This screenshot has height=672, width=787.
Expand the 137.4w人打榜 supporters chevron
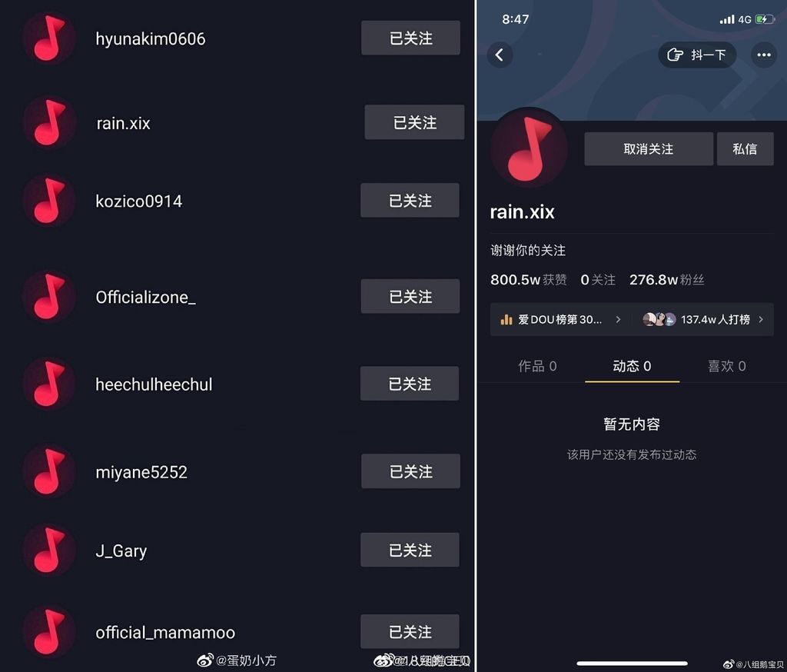[x=761, y=319]
